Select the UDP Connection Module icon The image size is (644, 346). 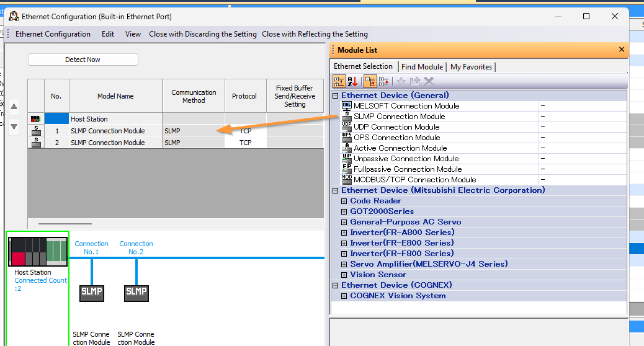(347, 127)
